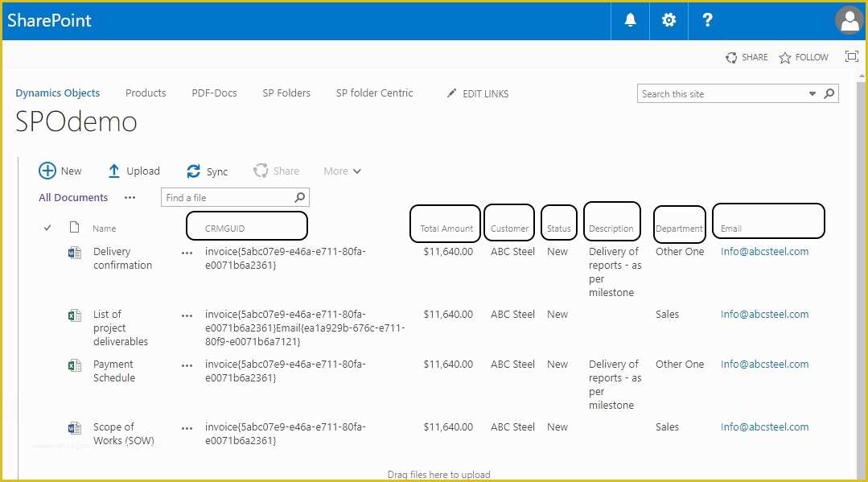Open ellipsis menu for Scope of Works

click(x=187, y=428)
